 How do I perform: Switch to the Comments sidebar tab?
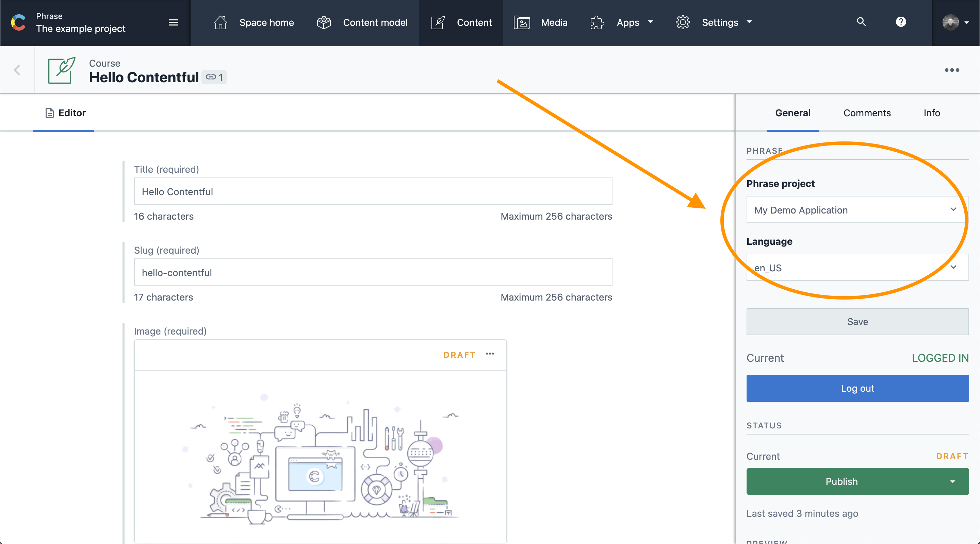tap(867, 113)
